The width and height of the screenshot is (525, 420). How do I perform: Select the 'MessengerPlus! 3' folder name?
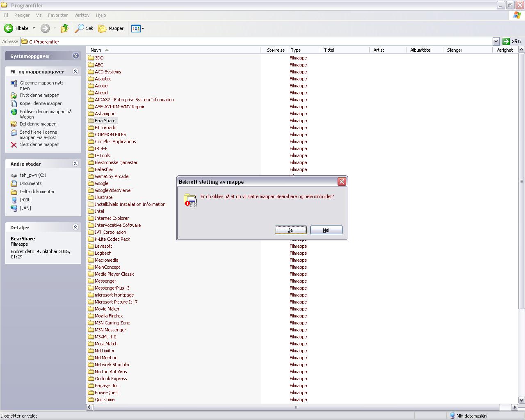point(112,288)
